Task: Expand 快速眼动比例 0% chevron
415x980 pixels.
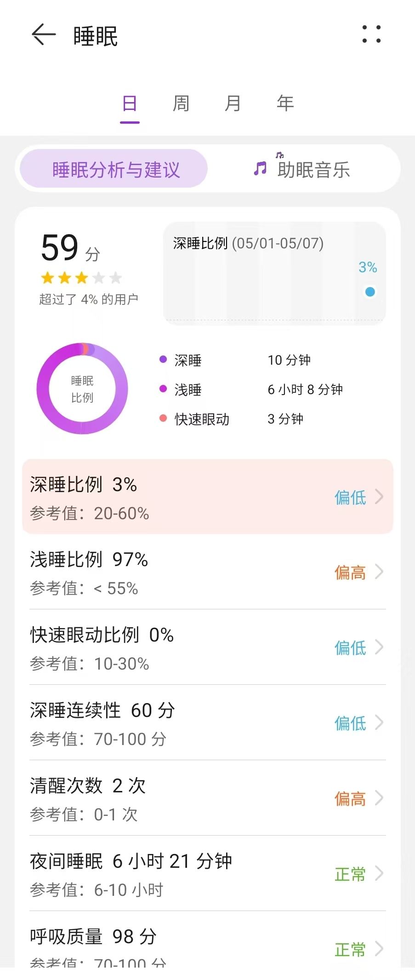Action: click(379, 647)
